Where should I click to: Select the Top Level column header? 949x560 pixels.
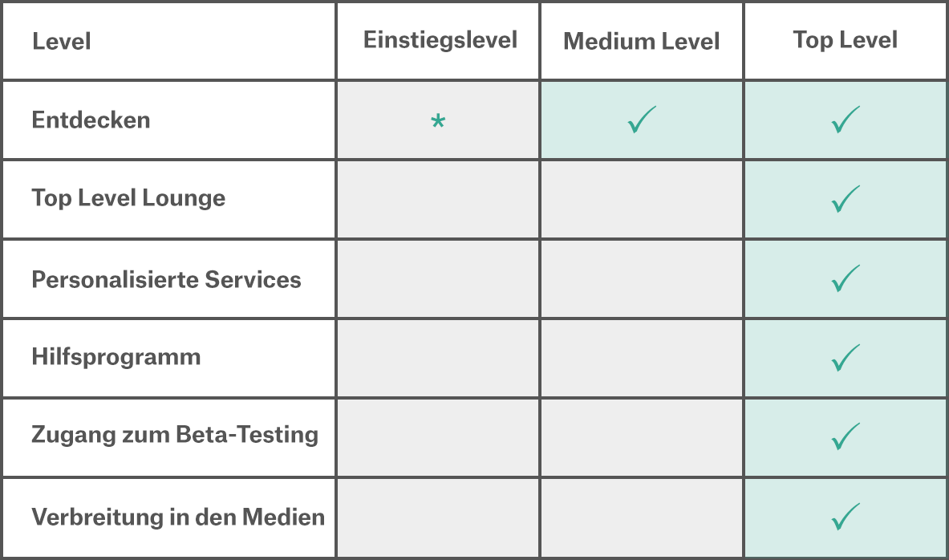846,41
